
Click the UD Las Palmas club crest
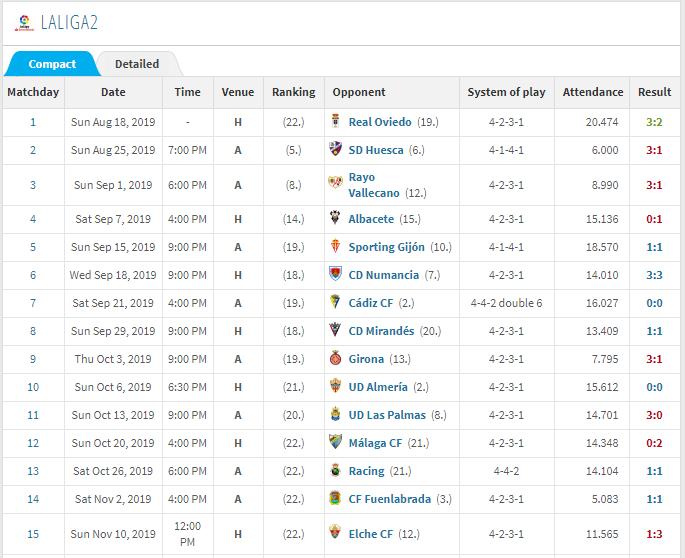(336, 414)
